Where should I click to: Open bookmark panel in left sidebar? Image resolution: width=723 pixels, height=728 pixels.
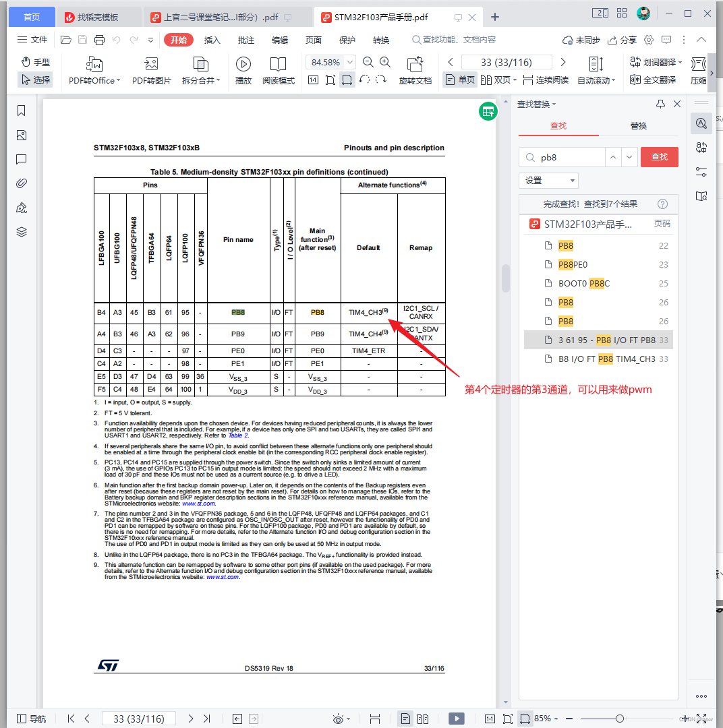pos(22,111)
